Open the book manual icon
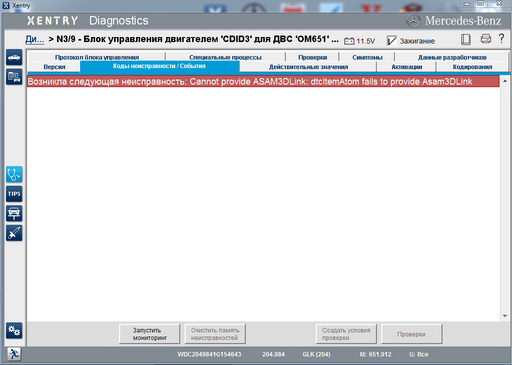Viewport: 512px width, 365px height. [x=466, y=40]
